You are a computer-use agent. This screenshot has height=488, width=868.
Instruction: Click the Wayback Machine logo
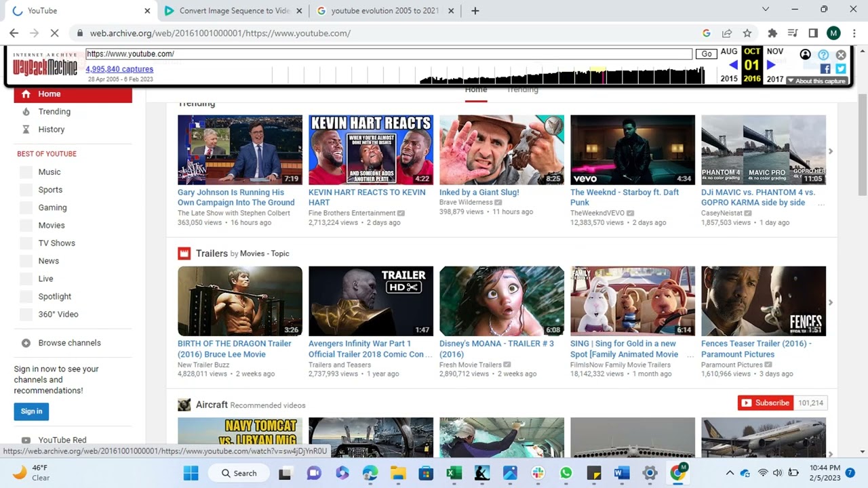(x=45, y=65)
